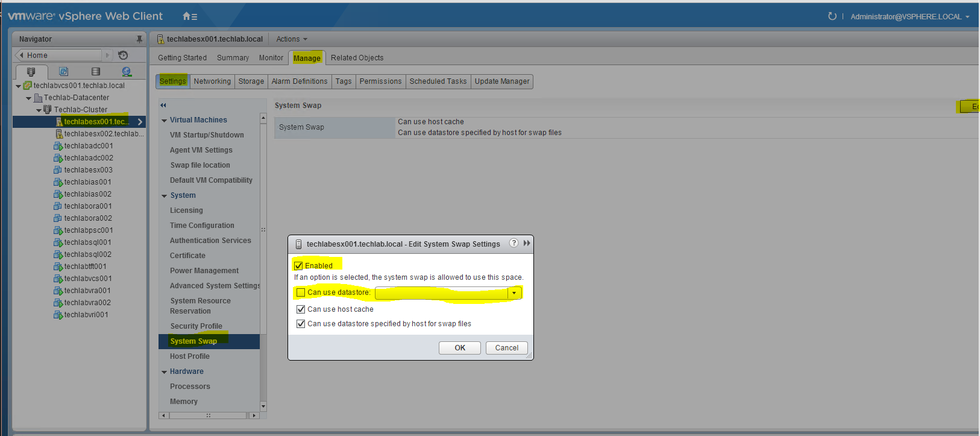Viewport: 980px width, 436px height.
Task: Switch to the Monitor tab
Action: 271,58
